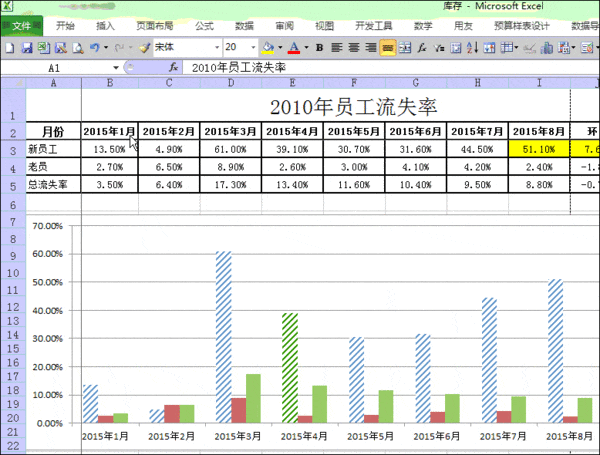Image resolution: width=600 pixels, height=455 pixels.
Task: Switch to the 开始 Home tab
Action: [65, 26]
